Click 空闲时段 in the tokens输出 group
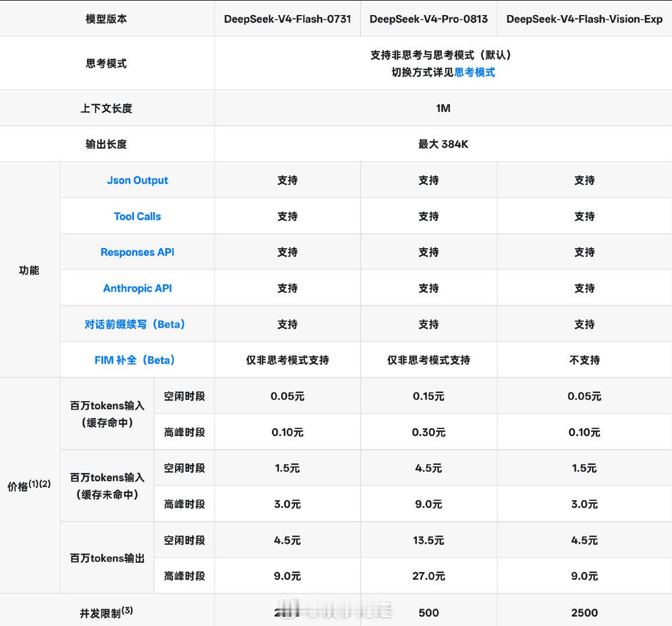This screenshot has height=626, width=672. [x=184, y=540]
